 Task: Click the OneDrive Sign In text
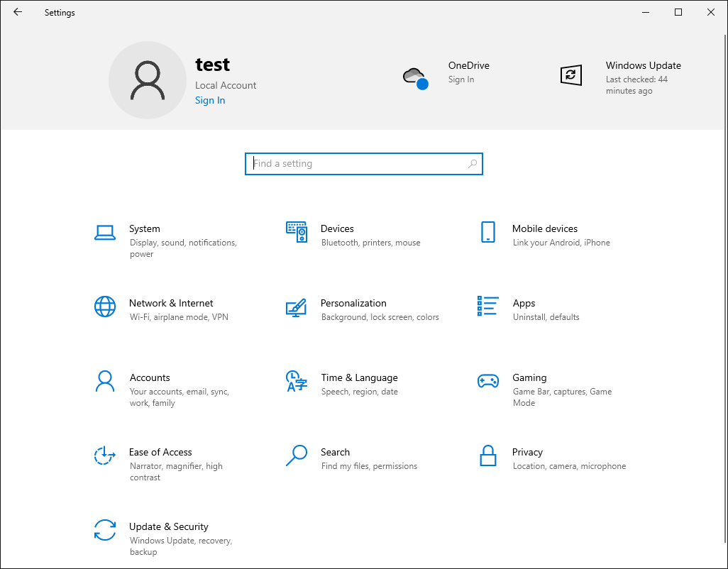pyautogui.click(x=461, y=79)
